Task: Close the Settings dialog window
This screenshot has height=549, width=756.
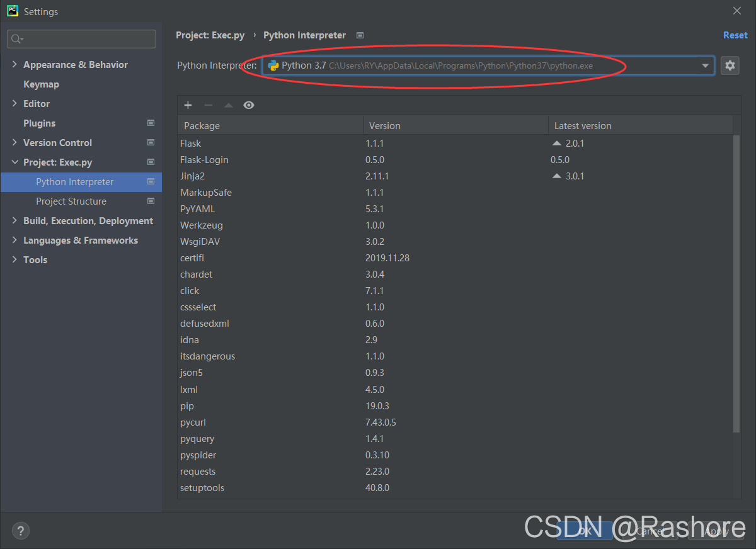Action: 737,11
